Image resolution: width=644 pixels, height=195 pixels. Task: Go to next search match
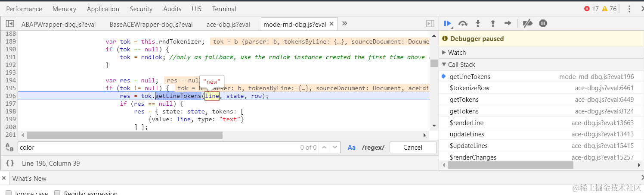[335, 148]
